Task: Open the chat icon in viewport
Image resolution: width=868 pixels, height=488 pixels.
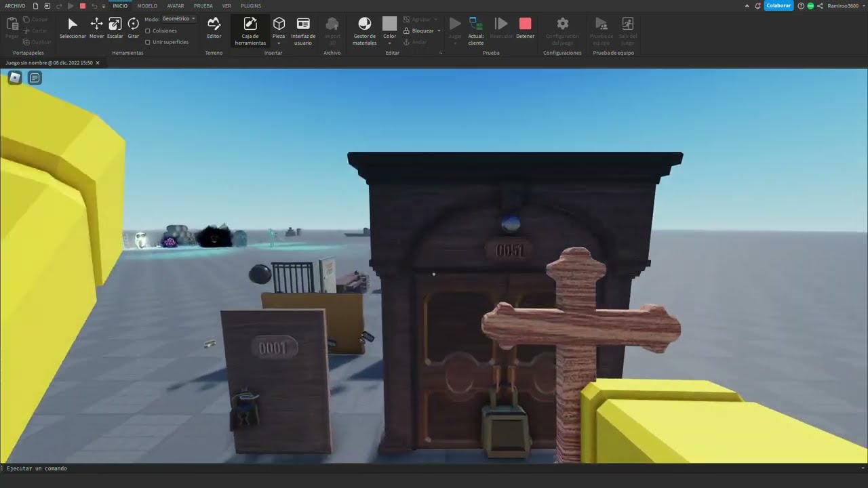Action: click(x=35, y=78)
